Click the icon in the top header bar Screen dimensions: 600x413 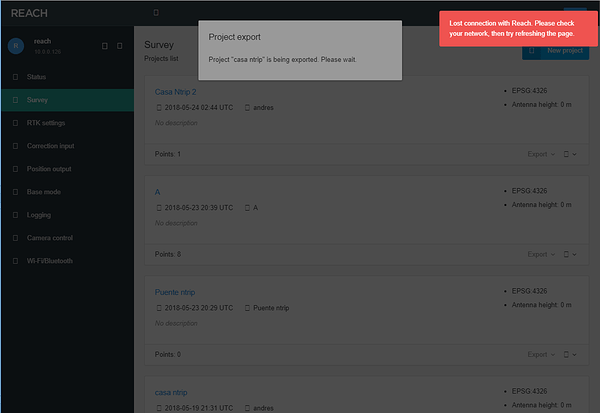(x=156, y=13)
